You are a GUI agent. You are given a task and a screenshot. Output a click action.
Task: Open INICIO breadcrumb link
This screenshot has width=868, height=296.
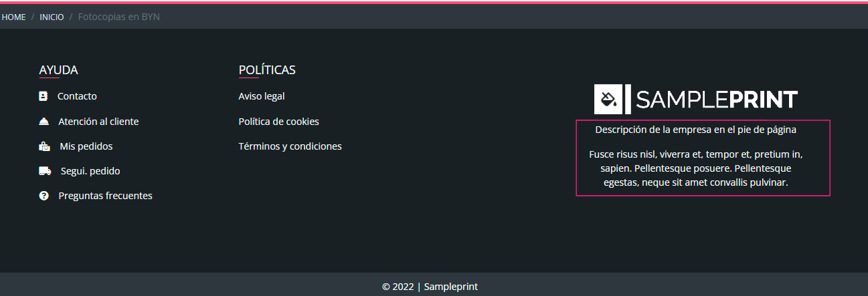click(52, 17)
